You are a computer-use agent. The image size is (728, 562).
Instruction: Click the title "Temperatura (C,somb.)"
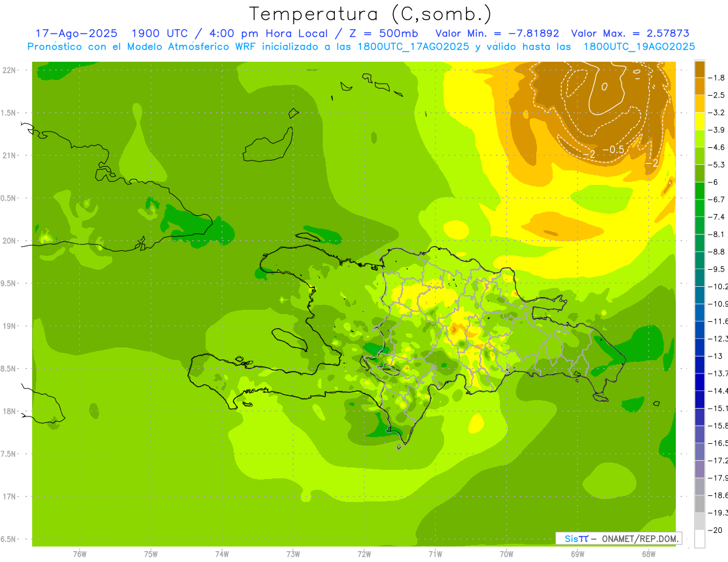pyautogui.click(x=370, y=15)
